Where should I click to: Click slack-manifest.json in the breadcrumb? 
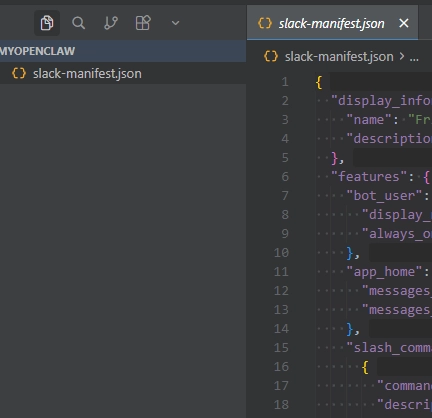(x=339, y=57)
